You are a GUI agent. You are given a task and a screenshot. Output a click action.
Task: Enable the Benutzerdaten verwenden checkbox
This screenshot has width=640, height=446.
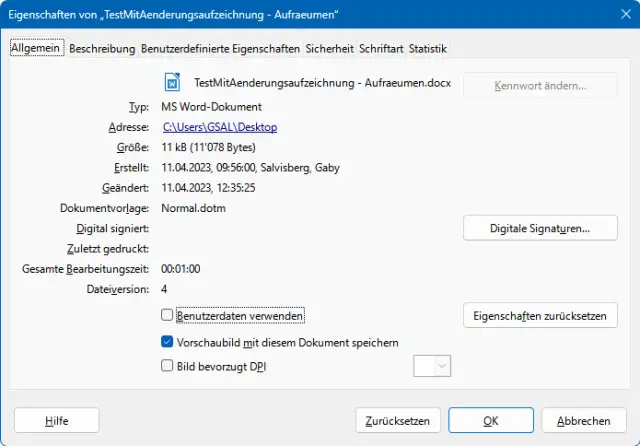[x=168, y=315]
